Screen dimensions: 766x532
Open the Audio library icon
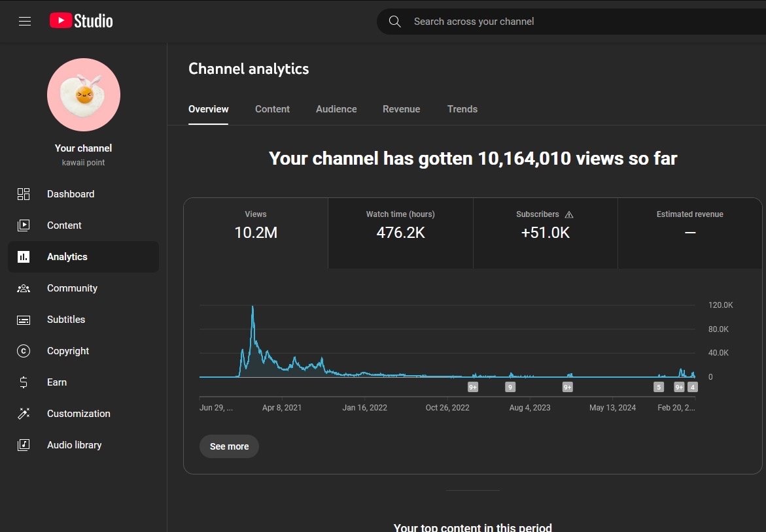pyautogui.click(x=24, y=445)
